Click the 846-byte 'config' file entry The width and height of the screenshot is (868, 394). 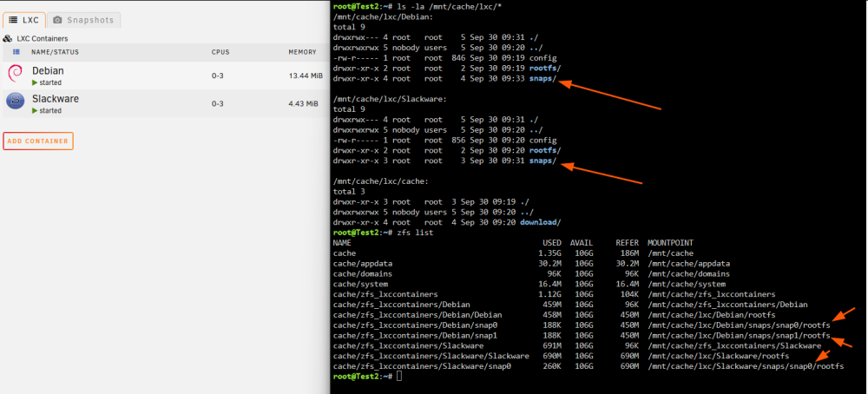[x=543, y=58]
